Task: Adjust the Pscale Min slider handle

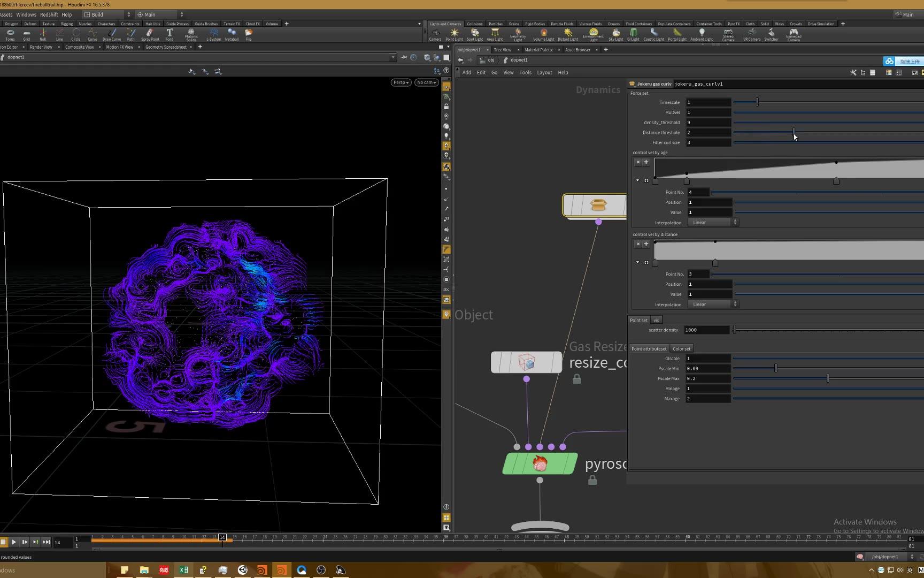Action: (775, 368)
